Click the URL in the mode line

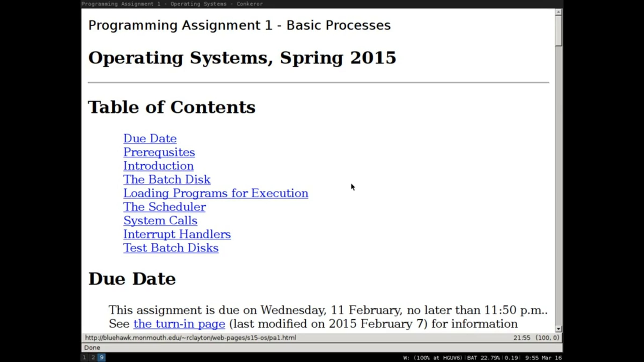click(191, 338)
